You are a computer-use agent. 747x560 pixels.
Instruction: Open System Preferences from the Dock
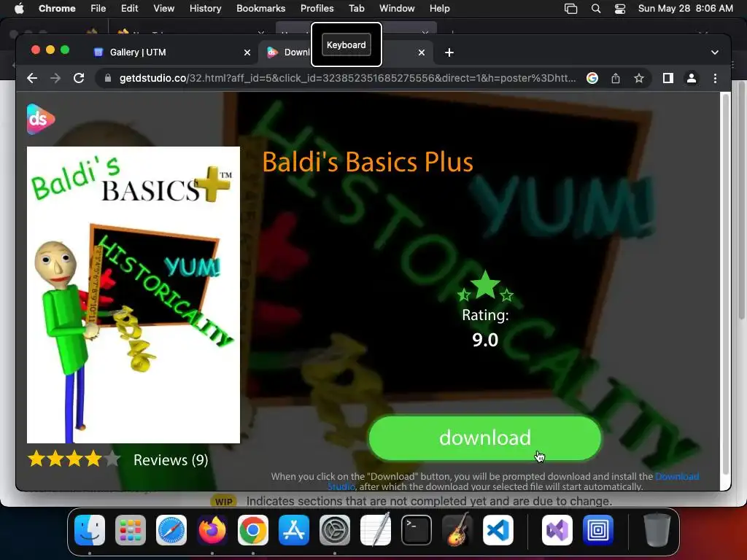tap(334, 530)
